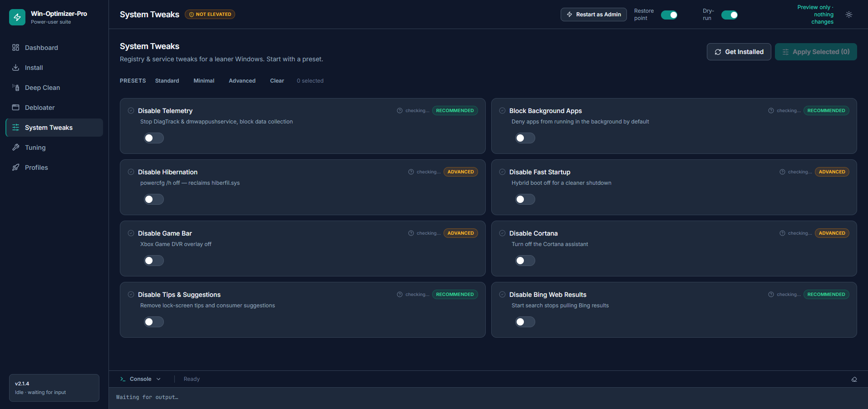Image resolution: width=868 pixels, height=409 pixels.
Task: Clear the preset selection
Action: pos(277,81)
